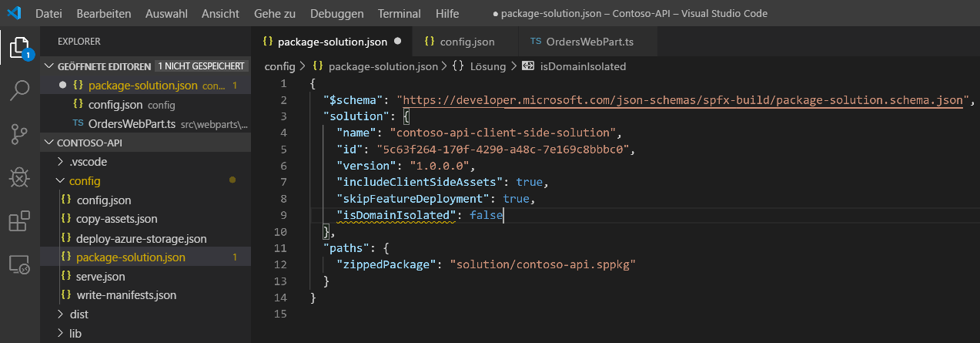Open the Datei menu
The image size is (980, 343).
pyautogui.click(x=49, y=14)
